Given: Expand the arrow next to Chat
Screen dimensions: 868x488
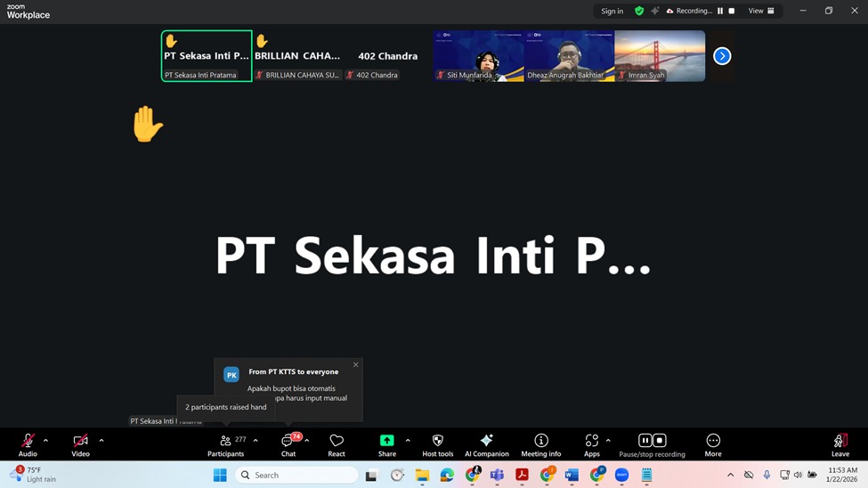Looking at the screenshot, I should (307, 441).
